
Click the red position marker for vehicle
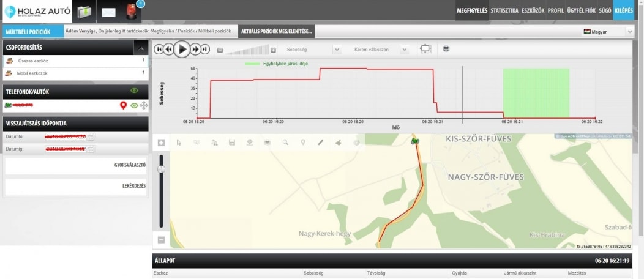[123, 106]
